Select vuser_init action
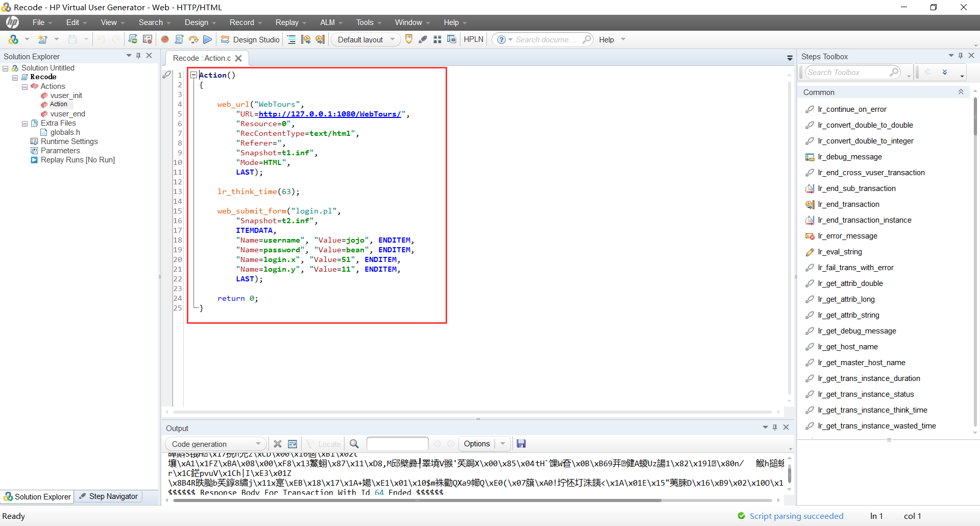The height and width of the screenshot is (526, 980). coord(66,95)
